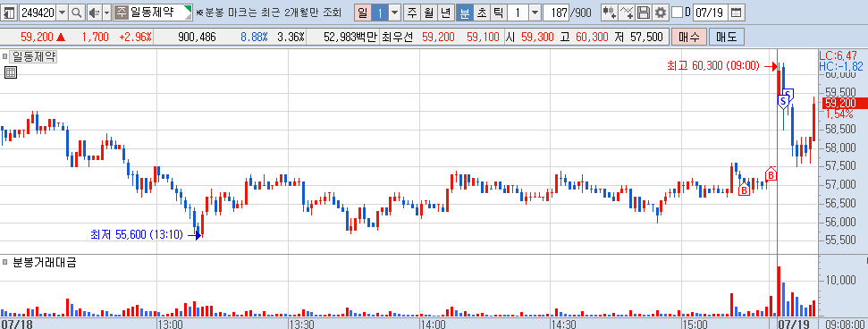Click the 최우선 best quote label

[397, 38]
